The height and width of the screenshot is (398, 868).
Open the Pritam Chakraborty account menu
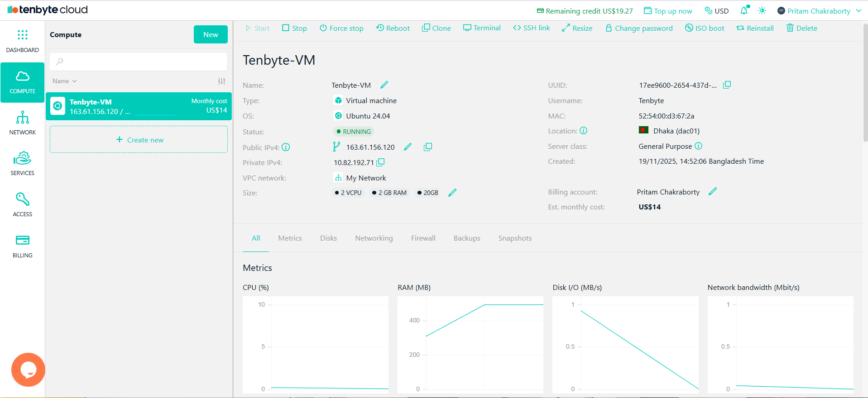point(819,11)
